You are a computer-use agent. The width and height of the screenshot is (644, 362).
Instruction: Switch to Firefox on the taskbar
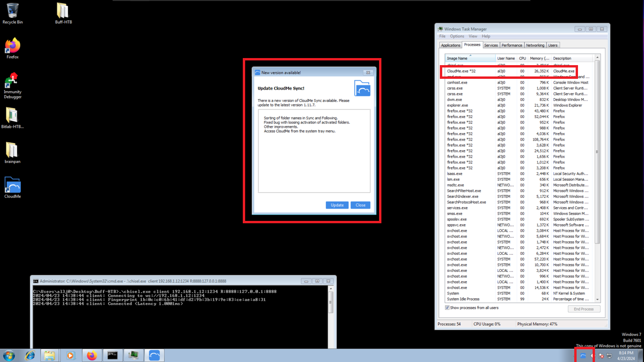pos(91,355)
